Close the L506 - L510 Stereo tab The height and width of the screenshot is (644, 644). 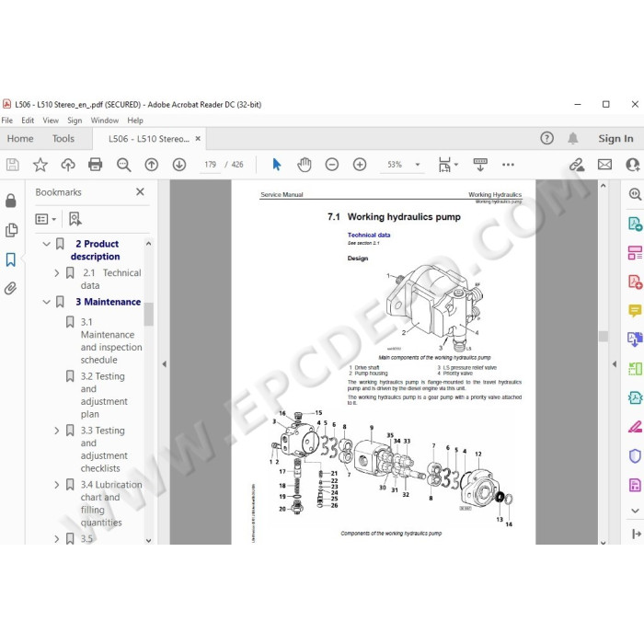click(198, 139)
